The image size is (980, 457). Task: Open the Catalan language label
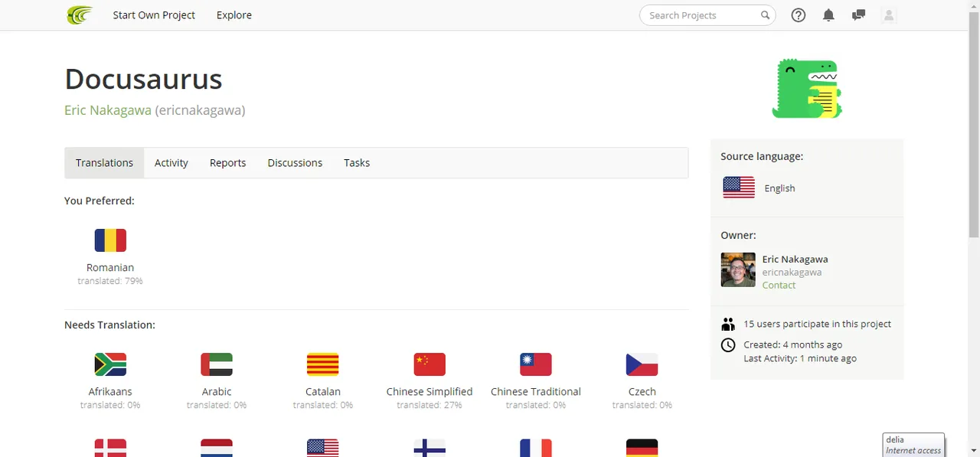(323, 391)
